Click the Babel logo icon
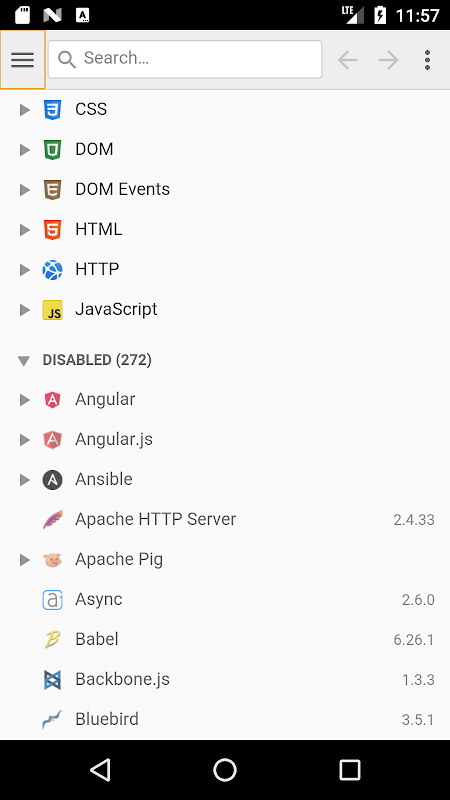 52,639
